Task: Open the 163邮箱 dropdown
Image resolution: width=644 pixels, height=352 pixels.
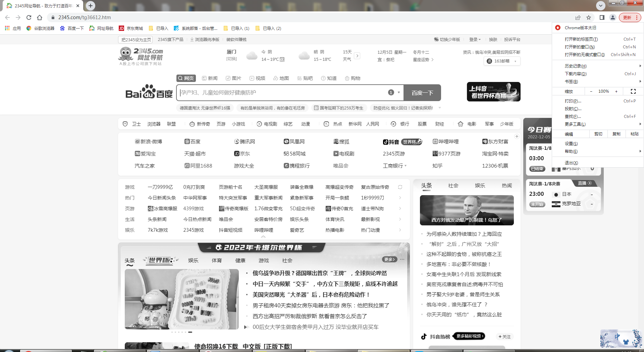Action: point(502,61)
